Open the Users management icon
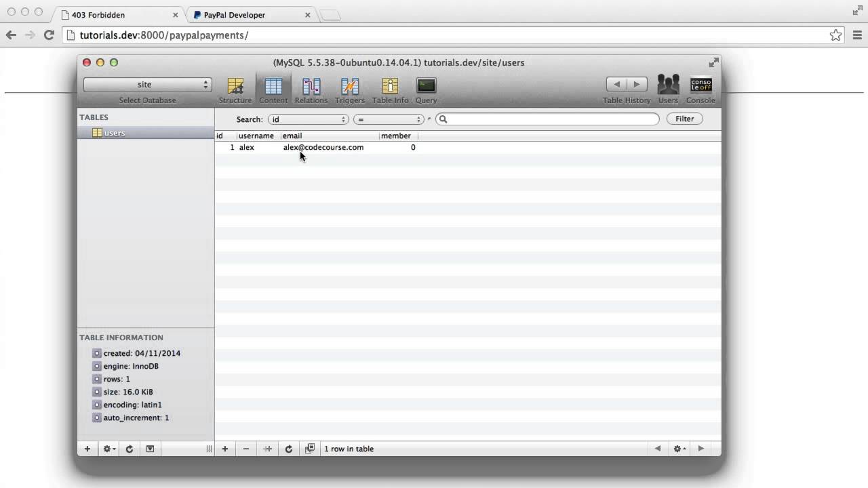This screenshot has height=488, width=868. 668,90
